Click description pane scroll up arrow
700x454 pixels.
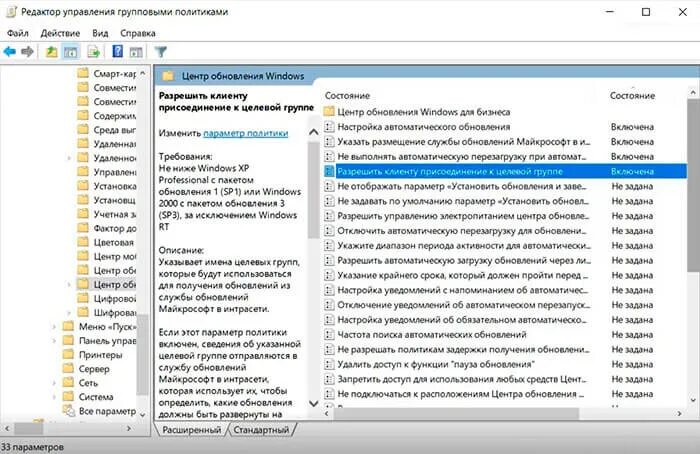(x=314, y=132)
